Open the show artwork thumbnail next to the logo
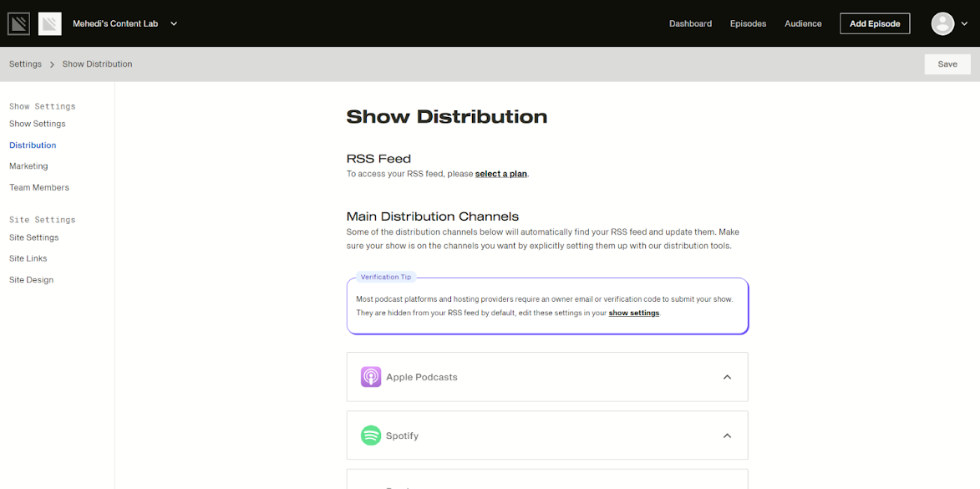Image resolution: width=980 pixels, height=489 pixels. pyautogui.click(x=49, y=23)
